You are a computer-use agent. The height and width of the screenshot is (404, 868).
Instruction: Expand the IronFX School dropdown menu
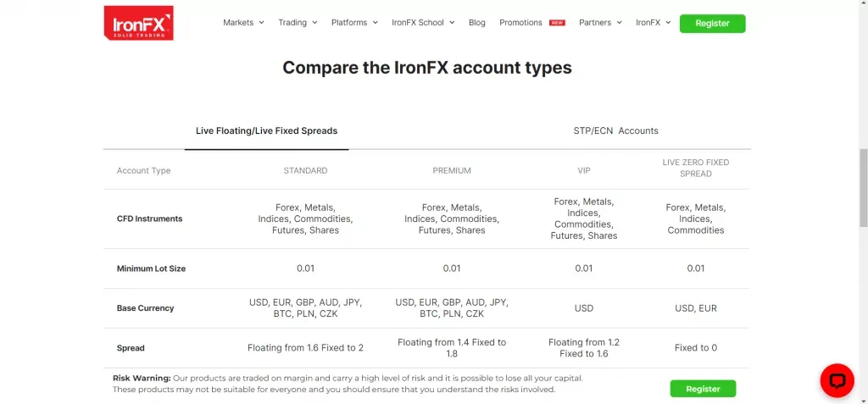pyautogui.click(x=423, y=23)
